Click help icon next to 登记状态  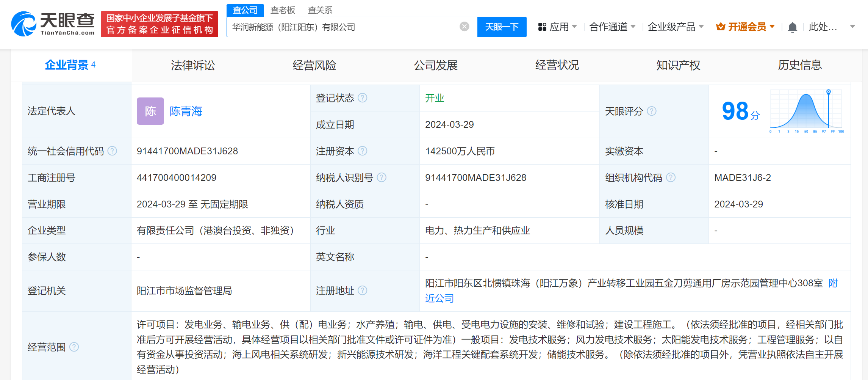point(363,98)
